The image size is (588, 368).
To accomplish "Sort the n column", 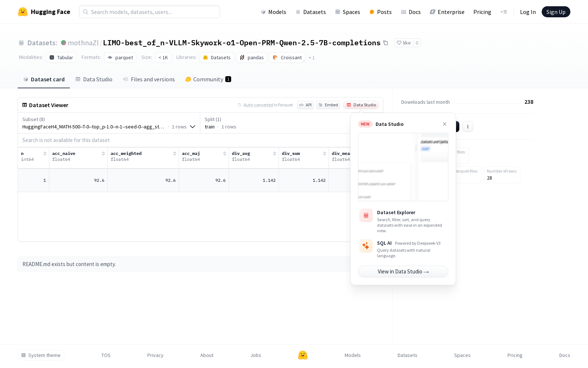I will (x=45, y=153).
